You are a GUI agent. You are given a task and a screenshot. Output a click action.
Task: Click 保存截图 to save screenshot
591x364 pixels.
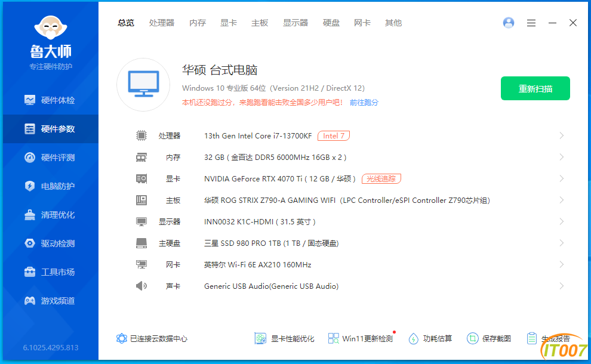[489, 339]
